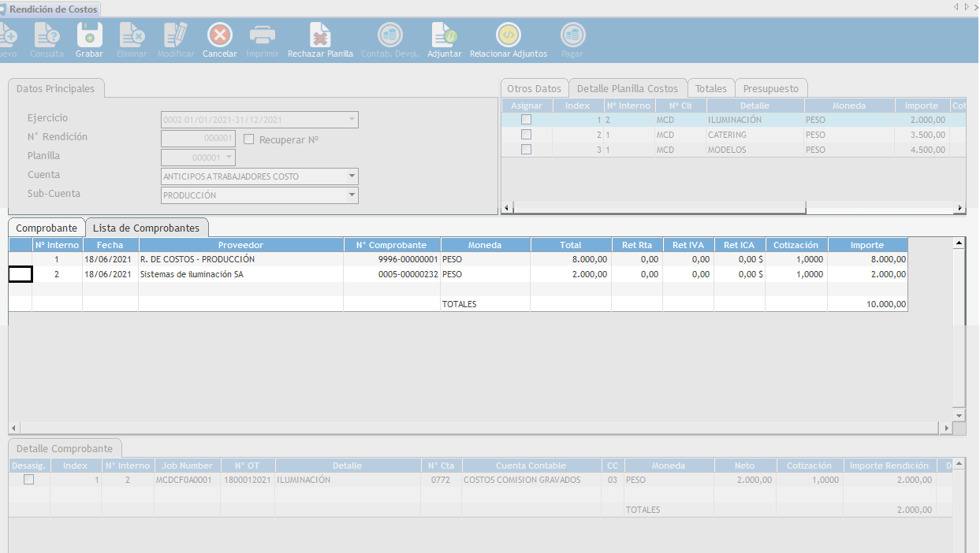
Task: Toggle the Desasig. checkbox in Detalle Comprobante
Action: (x=28, y=479)
